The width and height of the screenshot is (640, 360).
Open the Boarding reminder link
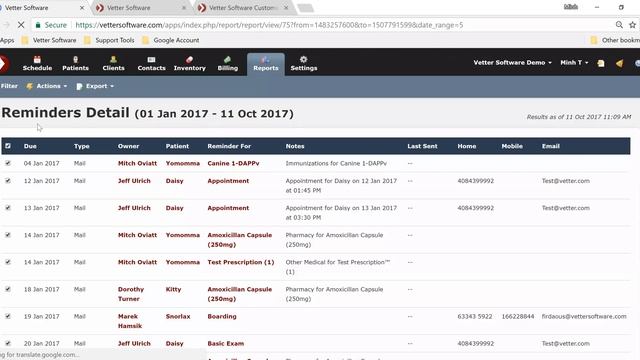click(x=222, y=316)
